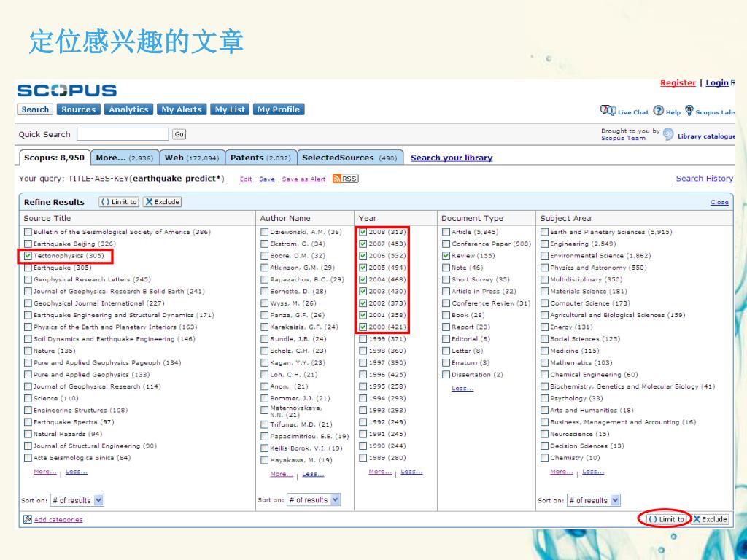747x560 pixels.
Task: Switch to More results tab
Action: point(125,157)
